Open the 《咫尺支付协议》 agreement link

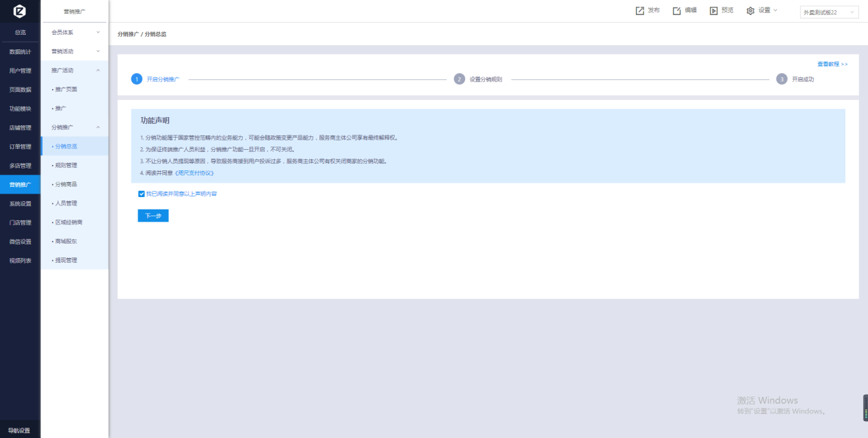pos(194,173)
